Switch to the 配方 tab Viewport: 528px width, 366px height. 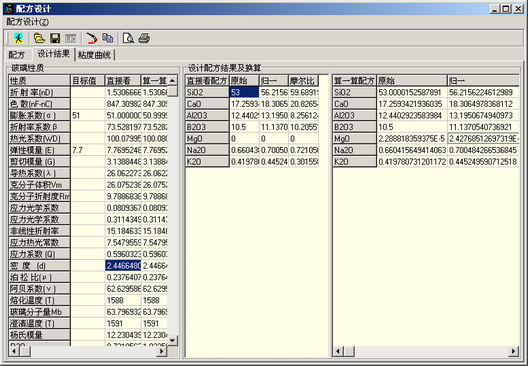17,55
